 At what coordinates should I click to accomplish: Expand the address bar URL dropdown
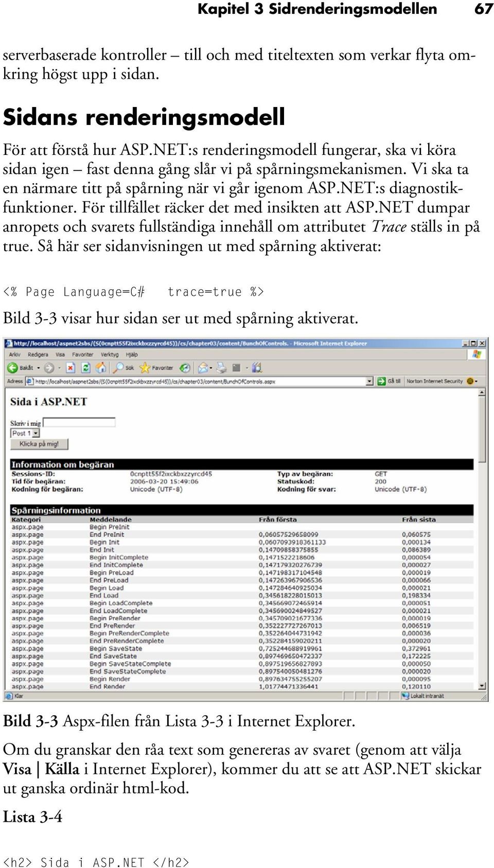(x=369, y=381)
